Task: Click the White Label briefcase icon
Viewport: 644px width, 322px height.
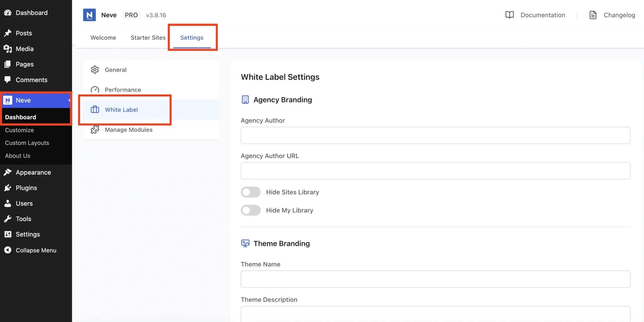Action: pyautogui.click(x=95, y=110)
